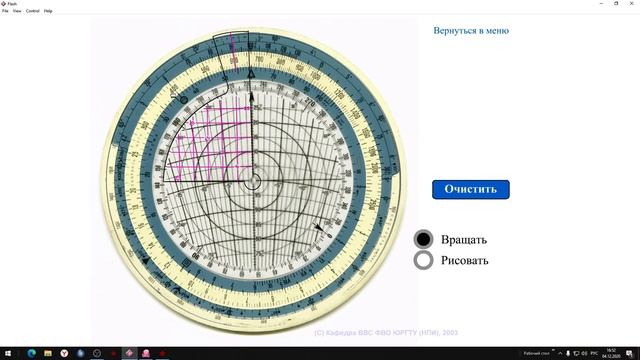Open the Windows Start menu
640x360 pixels.
7,353
